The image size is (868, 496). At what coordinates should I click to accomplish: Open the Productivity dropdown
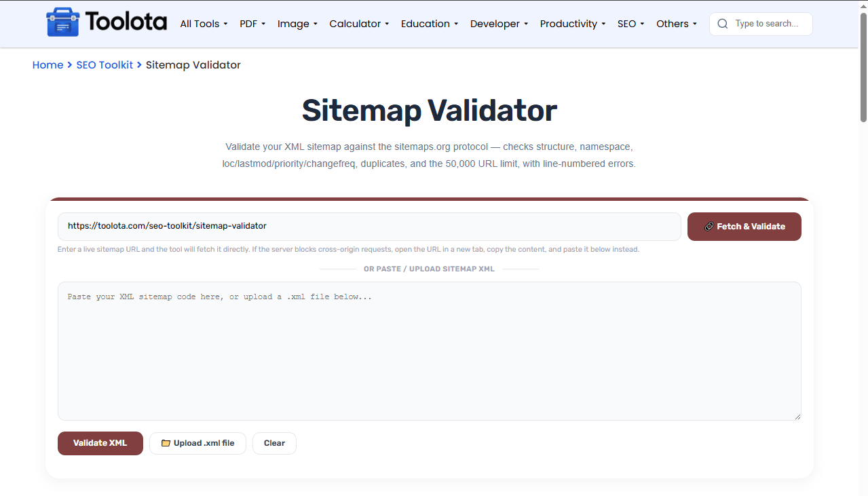(x=573, y=24)
